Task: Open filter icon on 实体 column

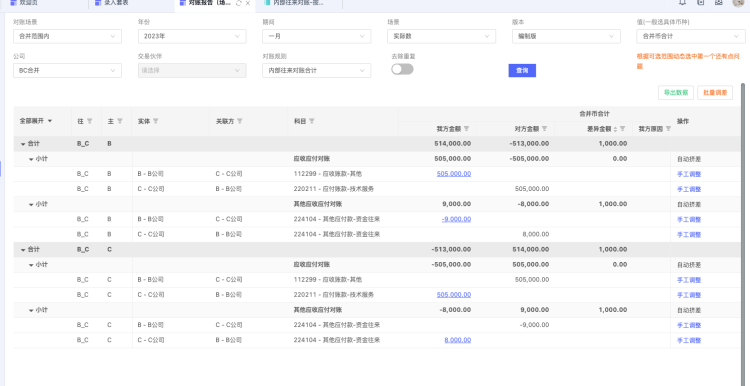Action: [x=155, y=121]
